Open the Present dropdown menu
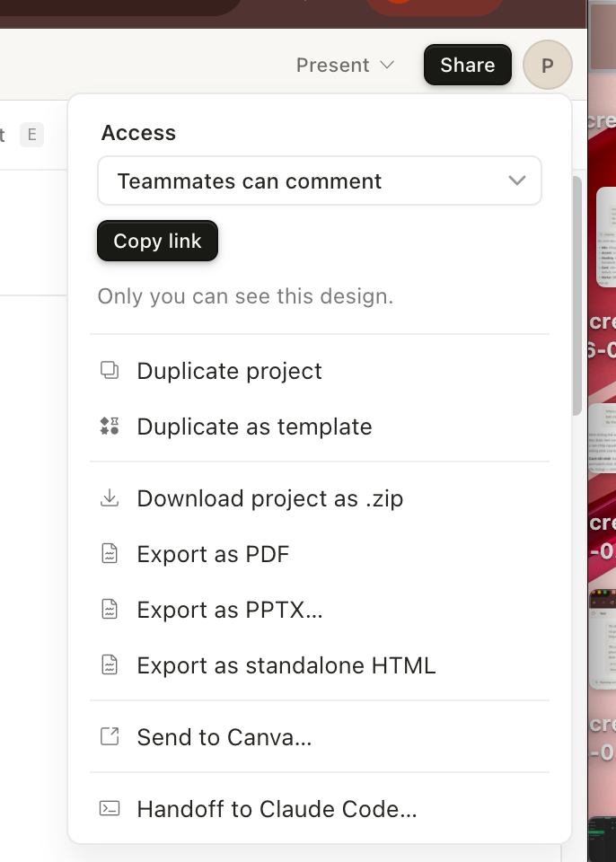The width and height of the screenshot is (616, 862). 346,65
